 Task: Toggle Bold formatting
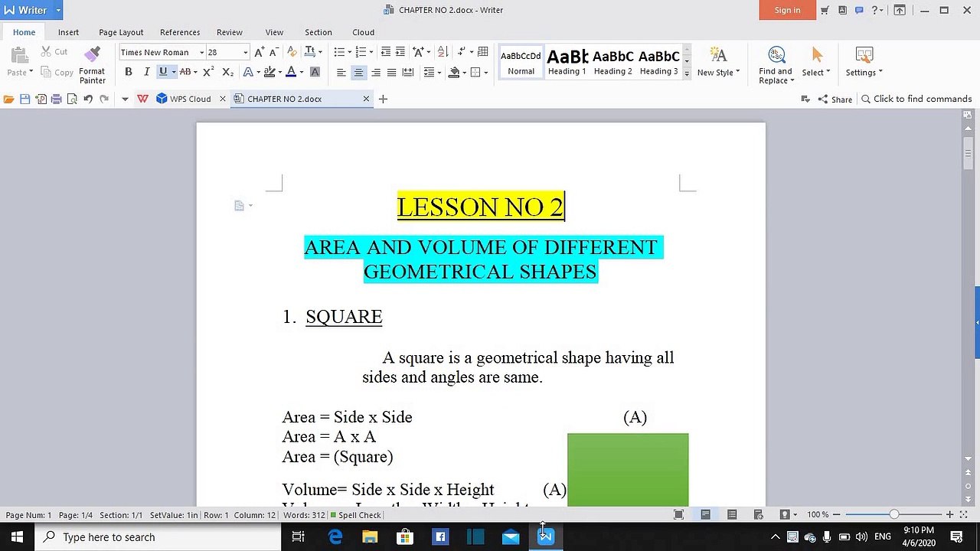128,72
